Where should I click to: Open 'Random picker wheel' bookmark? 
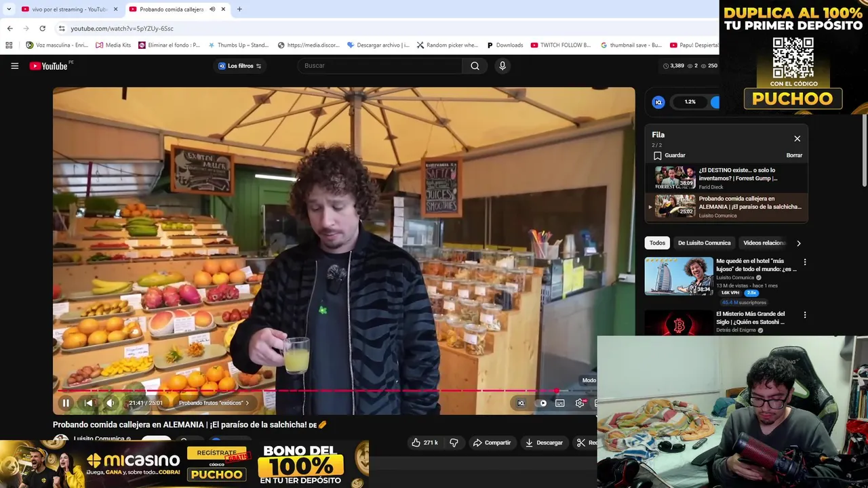tap(448, 45)
